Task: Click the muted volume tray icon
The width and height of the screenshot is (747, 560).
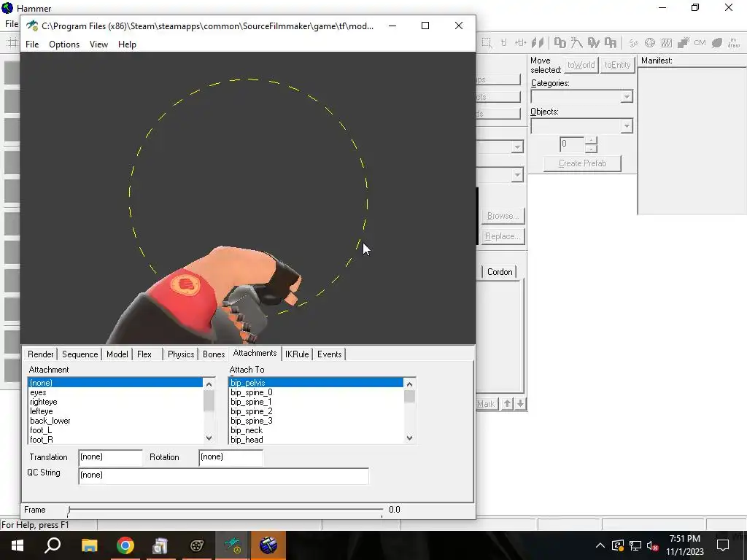Action: 652,545
